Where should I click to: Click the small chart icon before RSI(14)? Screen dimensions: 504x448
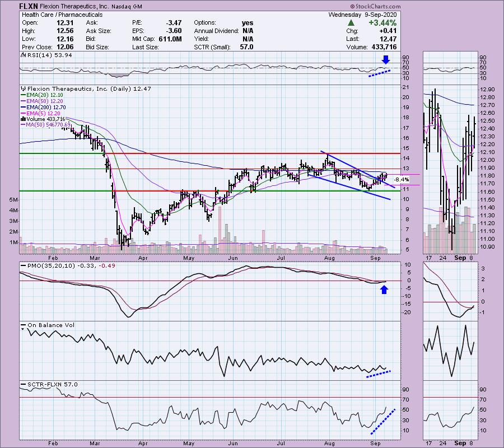click(23, 55)
